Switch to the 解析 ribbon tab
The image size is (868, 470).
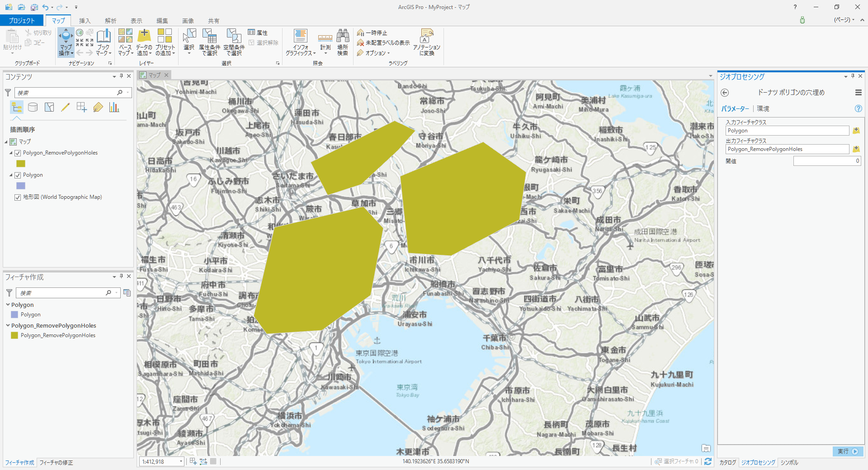pyautogui.click(x=110, y=21)
